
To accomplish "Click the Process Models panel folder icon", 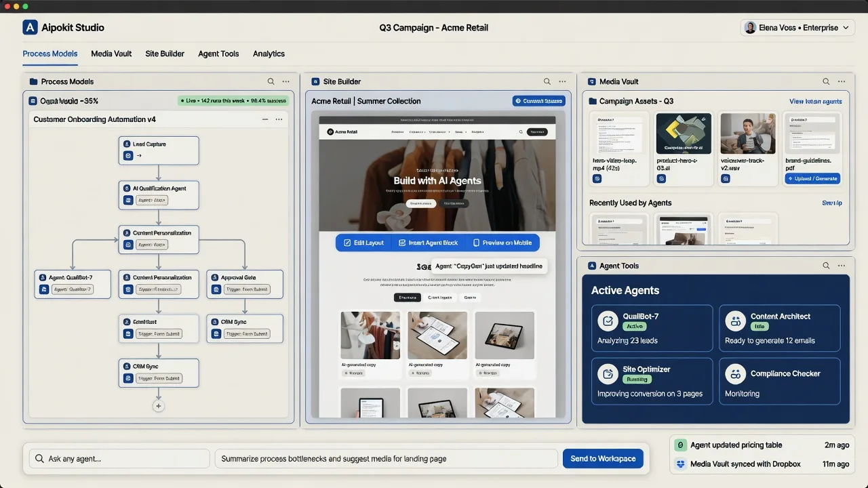I will click(x=33, y=81).
